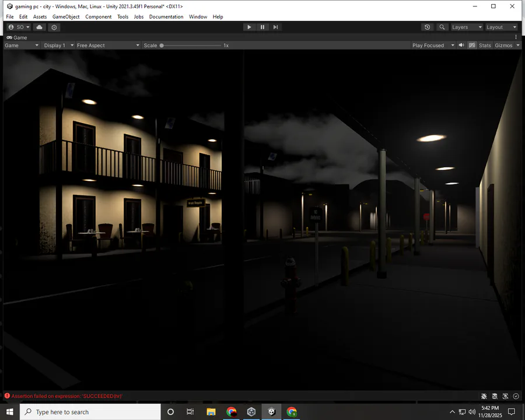Click the auto-generate lighting status icon

point(505,396)
